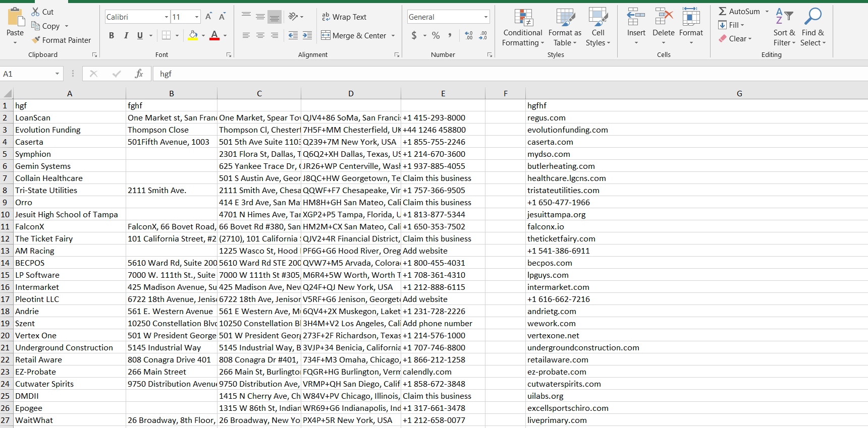Expand the General number format dropdown
The height and width of the screenshot is (428, 868).
tap(486, 17)
